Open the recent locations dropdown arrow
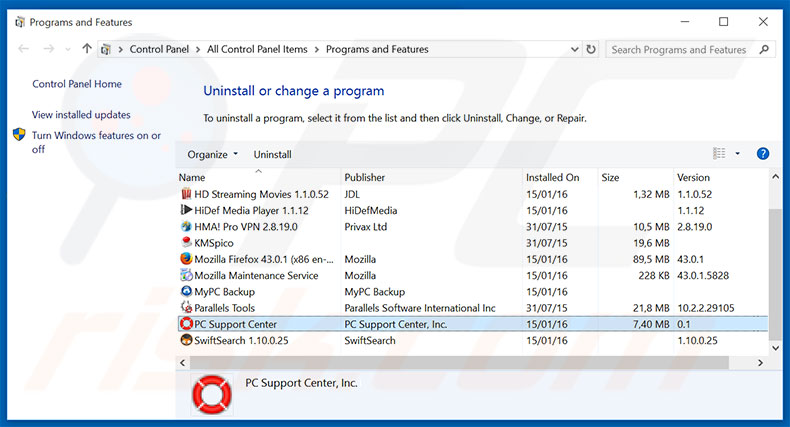The width and height of the screenshot is (790, 427). point(68,49)
